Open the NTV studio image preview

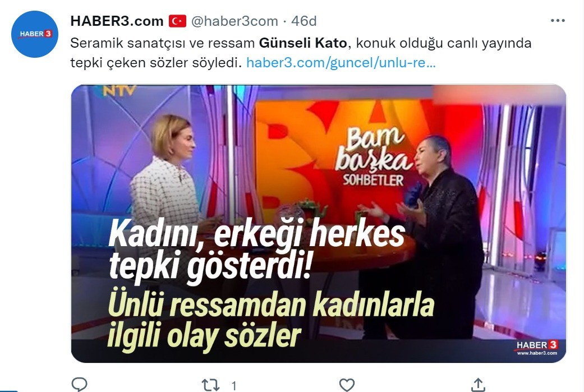tap(319, 224)
